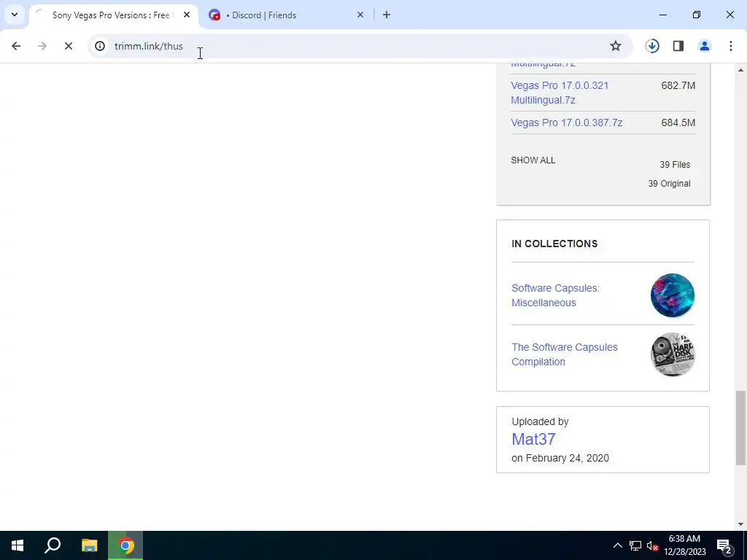
Task: Open the taskbar clock and date
Action: click(684, 545)
